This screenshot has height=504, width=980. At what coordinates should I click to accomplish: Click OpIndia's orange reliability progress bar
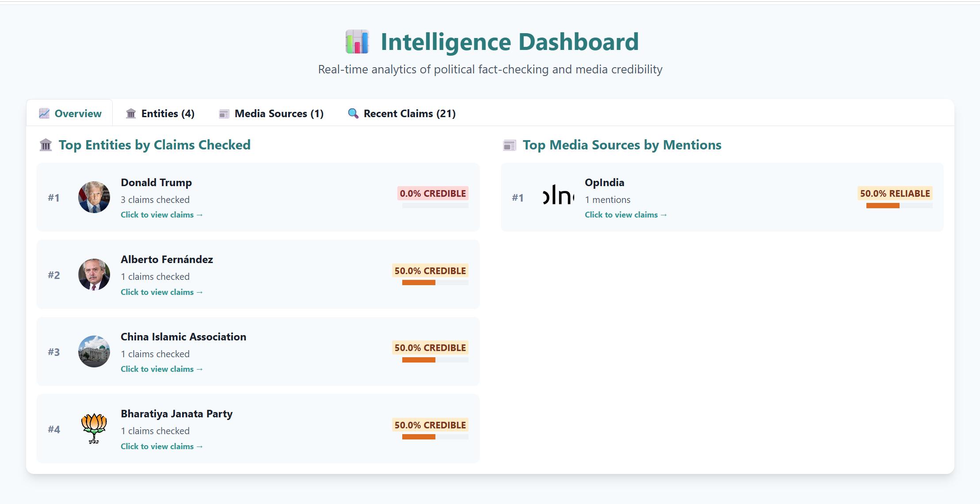click(883, 206)
